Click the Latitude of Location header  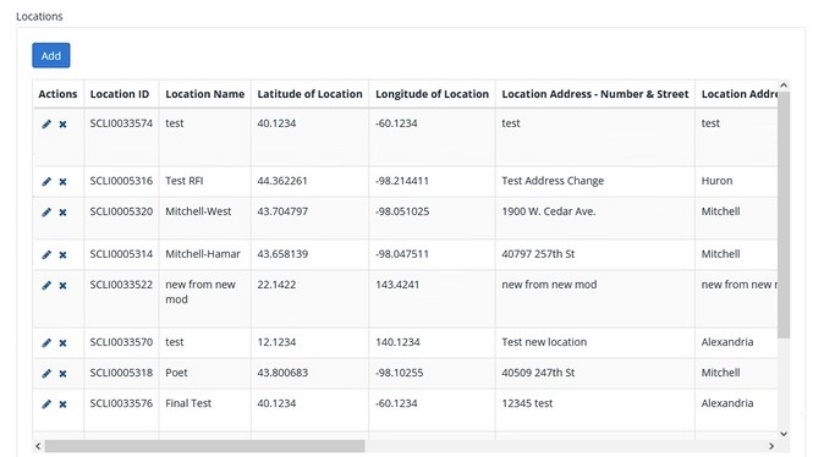click(x=309, y=94)
